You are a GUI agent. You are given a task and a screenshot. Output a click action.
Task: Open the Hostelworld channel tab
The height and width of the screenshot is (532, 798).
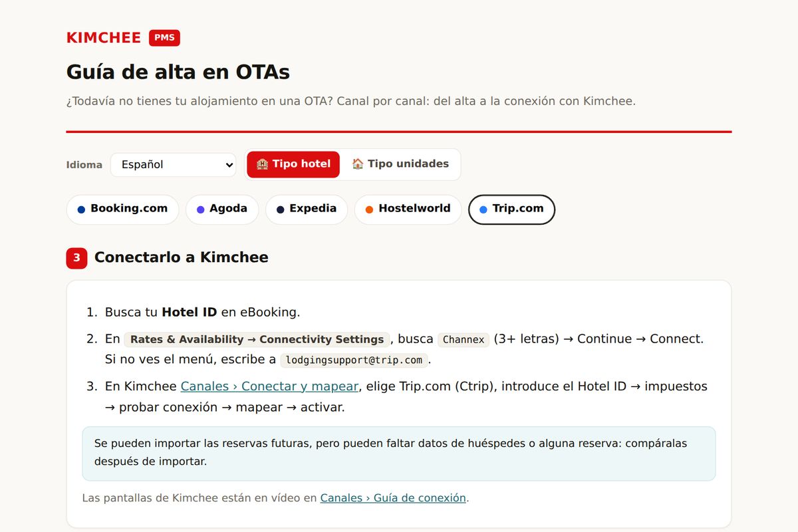408,209
